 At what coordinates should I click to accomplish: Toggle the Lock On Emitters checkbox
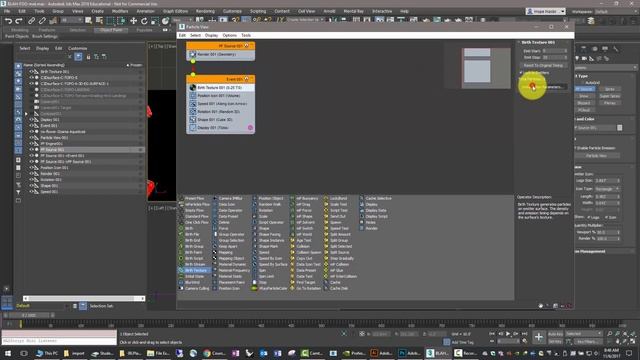click(x=521, y=73)
